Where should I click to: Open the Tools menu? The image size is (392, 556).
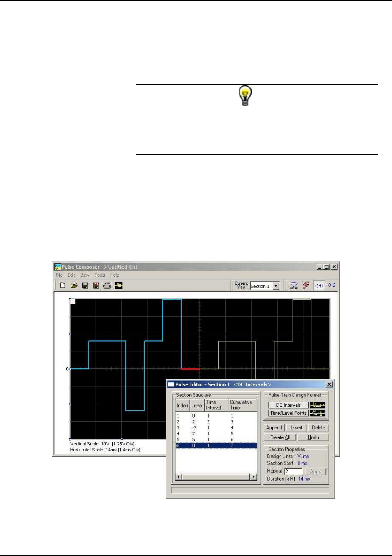point(100,275)
